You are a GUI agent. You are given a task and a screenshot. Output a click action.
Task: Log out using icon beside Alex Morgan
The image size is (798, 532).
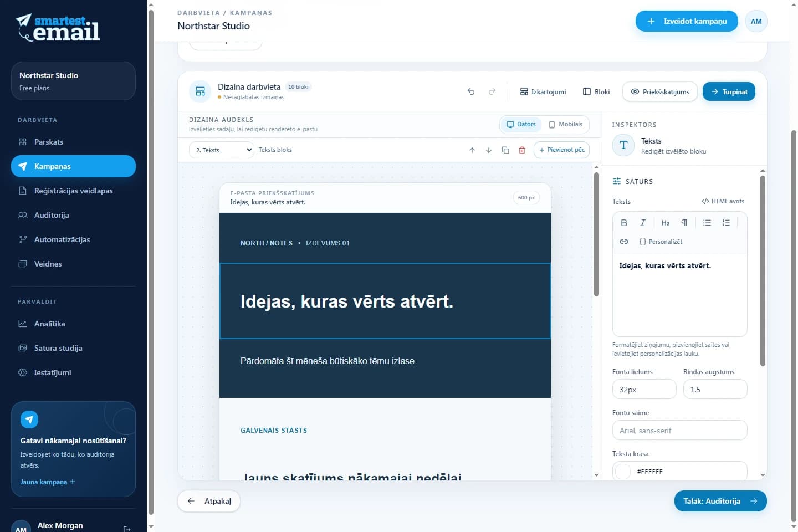tap(127, 529)
